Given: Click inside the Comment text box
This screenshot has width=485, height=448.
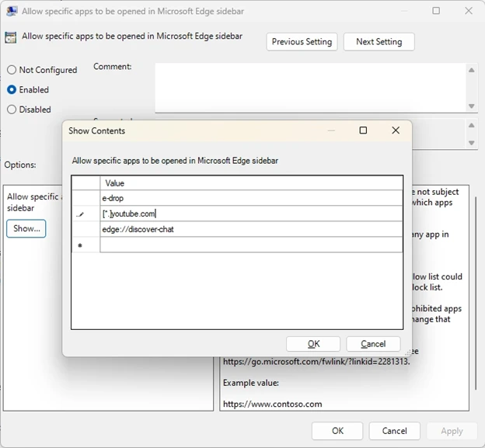Looking at the screenshot, I should tap(311, 88).
